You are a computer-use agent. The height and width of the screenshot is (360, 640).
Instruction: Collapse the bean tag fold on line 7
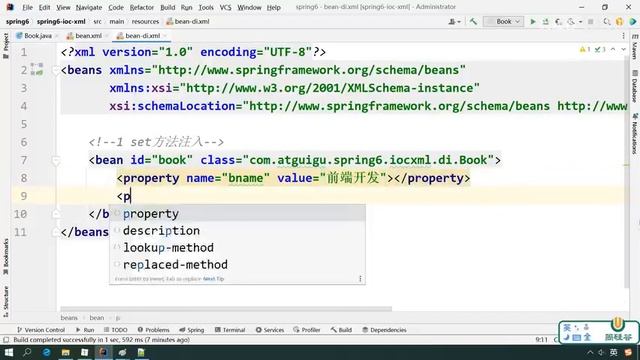[56, 160]
